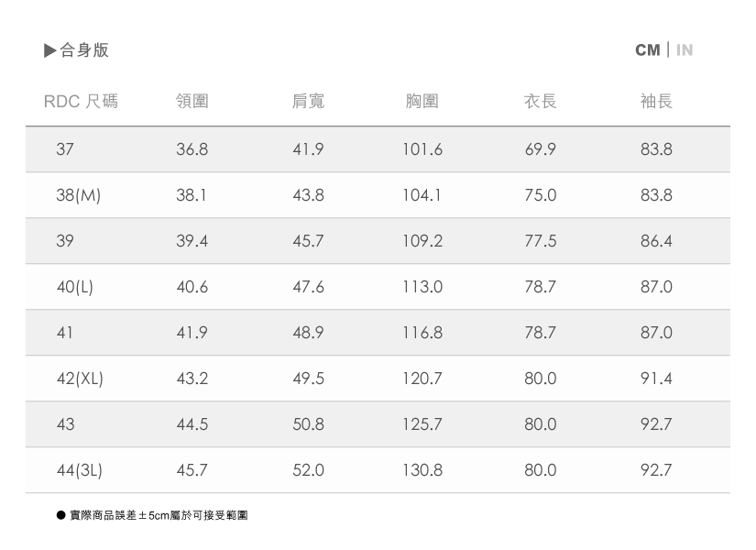Switch size units to CM
Screen dimensions: 756x550
(x=647, y=50)
